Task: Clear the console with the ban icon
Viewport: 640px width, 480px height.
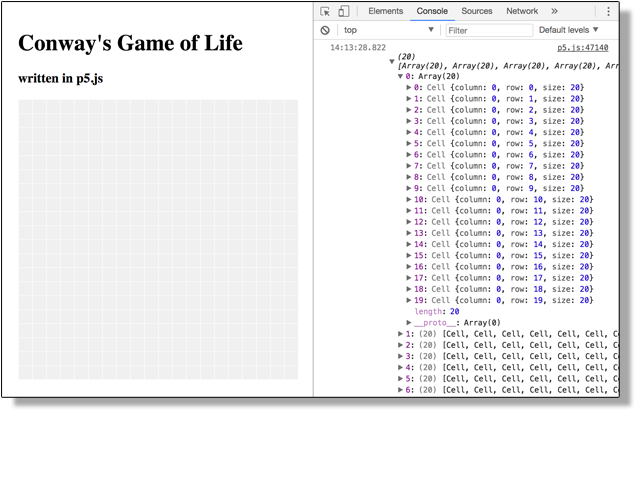Action: [325, 30]
